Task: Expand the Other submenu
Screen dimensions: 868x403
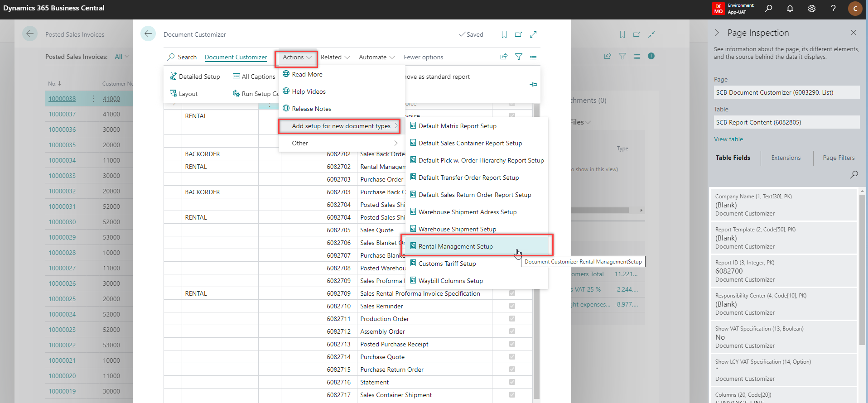Action: point(341,143)
